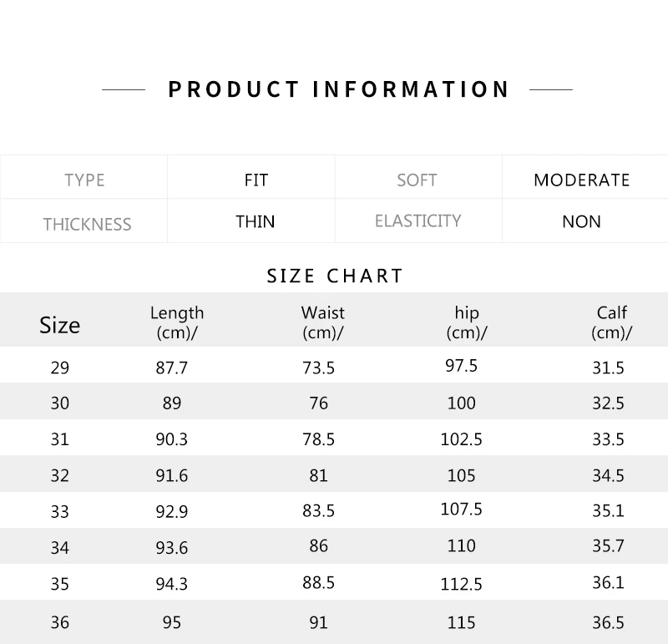Select the Size column header
668x644 pixels.
[x=60, y=325]
